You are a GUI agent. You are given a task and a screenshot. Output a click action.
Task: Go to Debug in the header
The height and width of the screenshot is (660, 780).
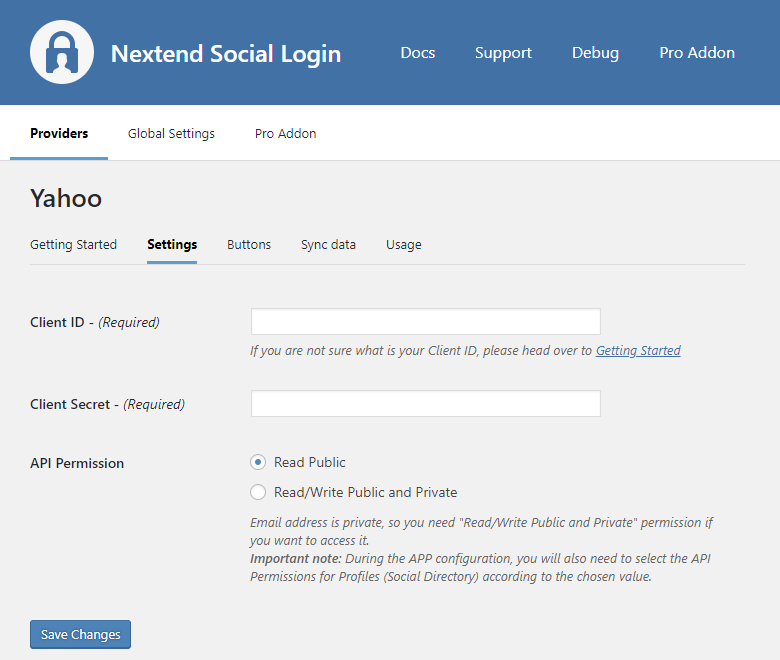coord(595,53)
